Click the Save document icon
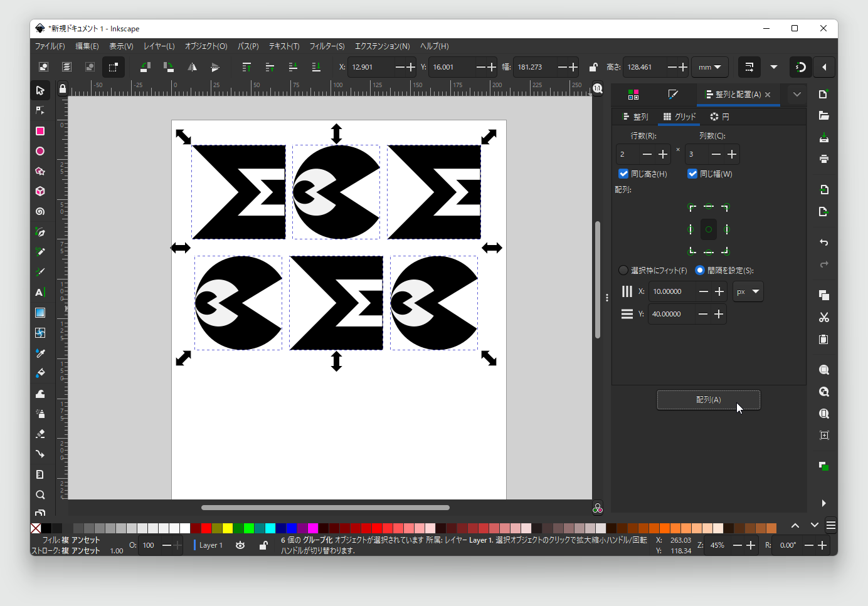The image size is (868, 606). click(x=824, y=137)
